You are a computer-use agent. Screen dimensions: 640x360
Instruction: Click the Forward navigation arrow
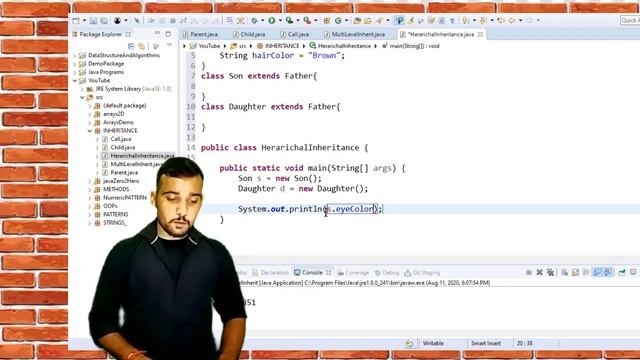(x=530, y=20)
